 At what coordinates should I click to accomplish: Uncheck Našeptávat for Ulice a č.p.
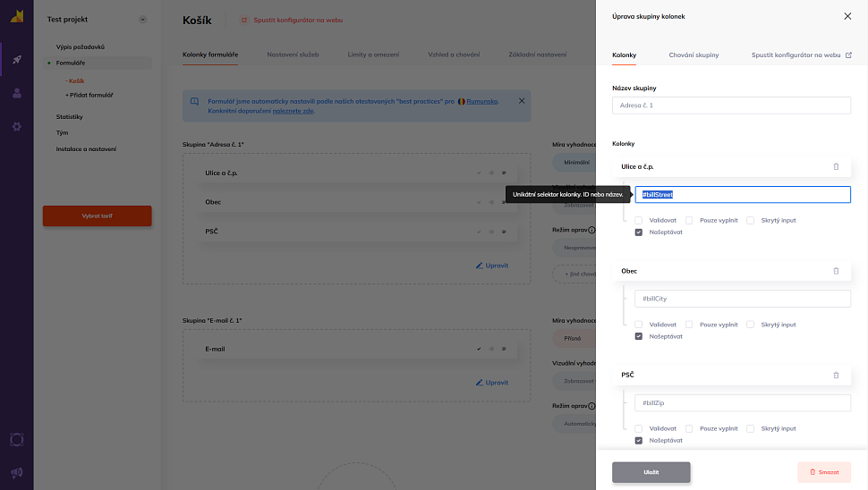(x=638, y=232)
